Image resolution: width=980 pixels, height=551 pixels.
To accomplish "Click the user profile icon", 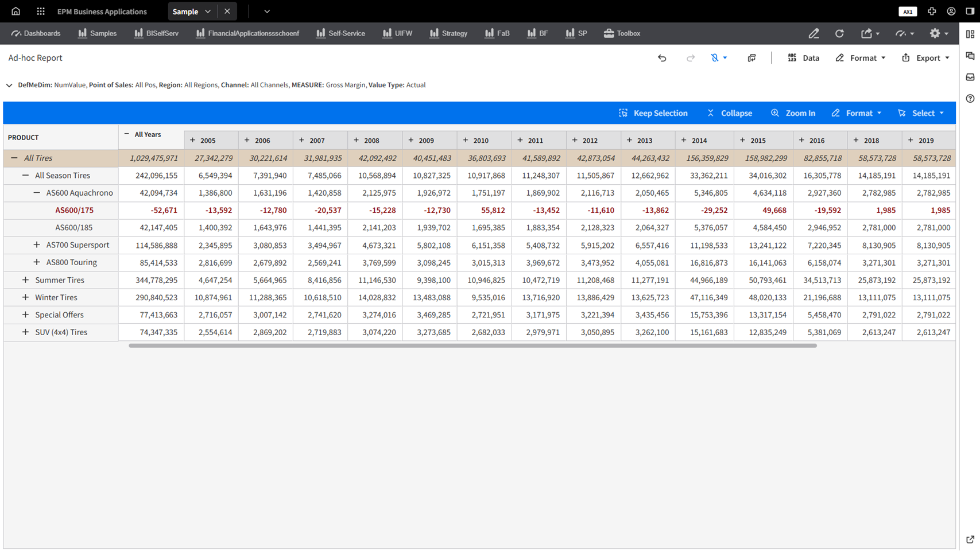I will click(951, 11).
